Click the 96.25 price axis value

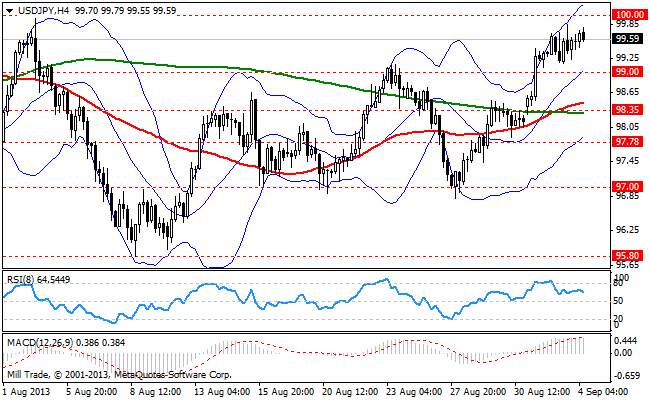(627, 230)
